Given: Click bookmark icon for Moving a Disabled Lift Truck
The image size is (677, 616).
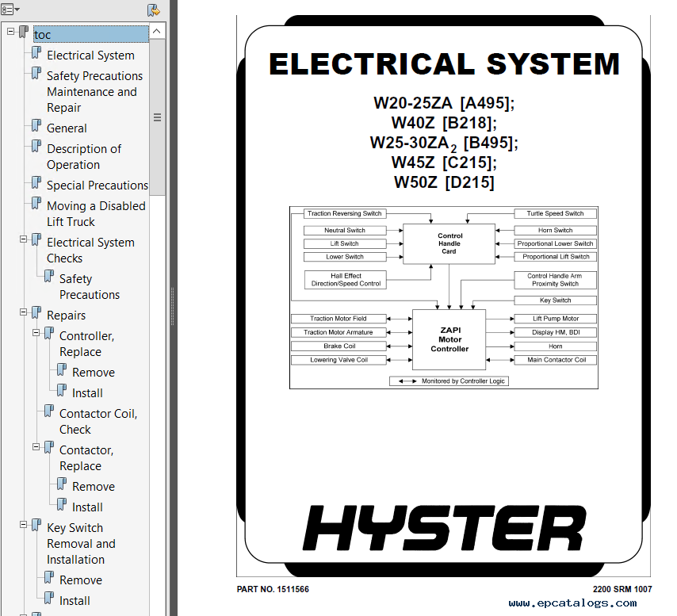Looking at the screenshot, I should pos(36,204).
